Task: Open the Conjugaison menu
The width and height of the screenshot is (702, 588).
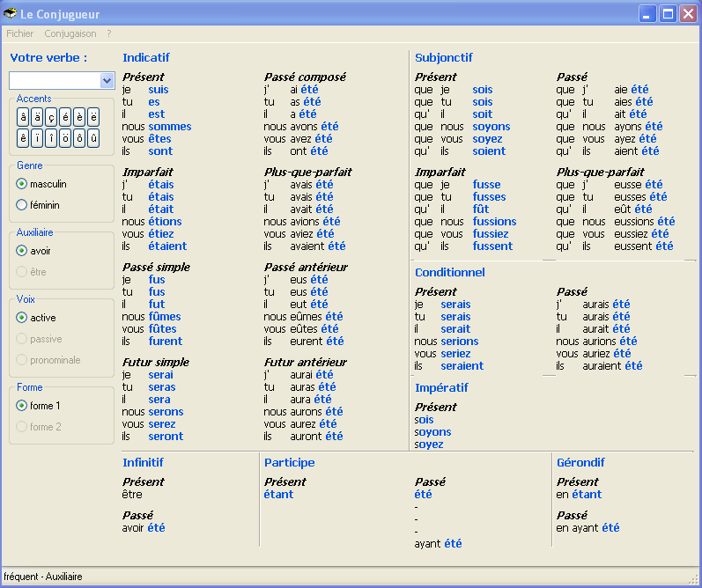Action: [70, 33]
